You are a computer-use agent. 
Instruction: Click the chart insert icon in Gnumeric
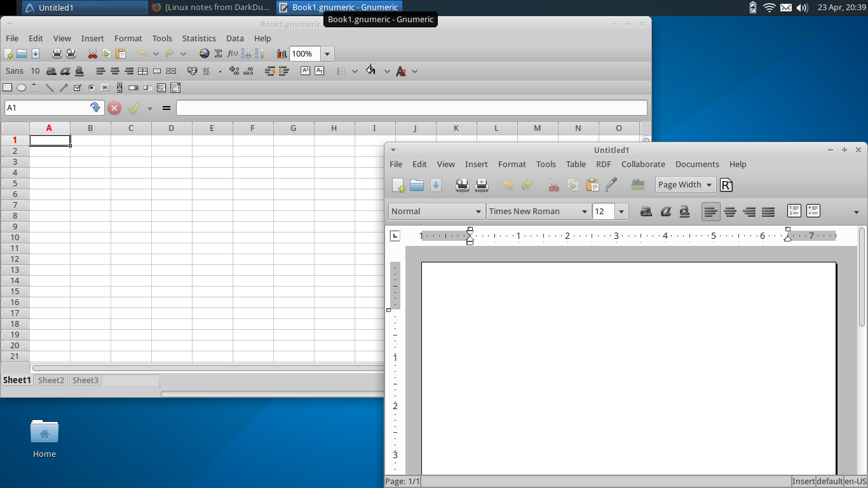[281, 54]
